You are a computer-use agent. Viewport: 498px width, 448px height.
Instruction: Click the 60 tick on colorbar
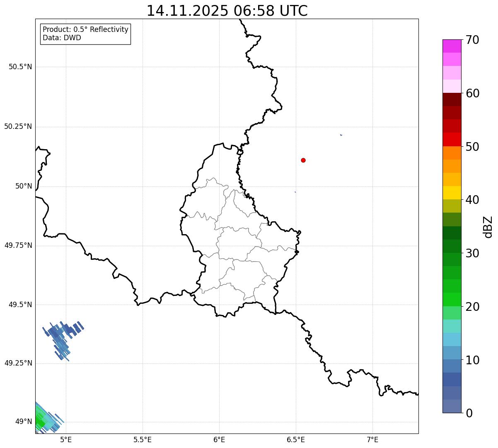[472, 94]
